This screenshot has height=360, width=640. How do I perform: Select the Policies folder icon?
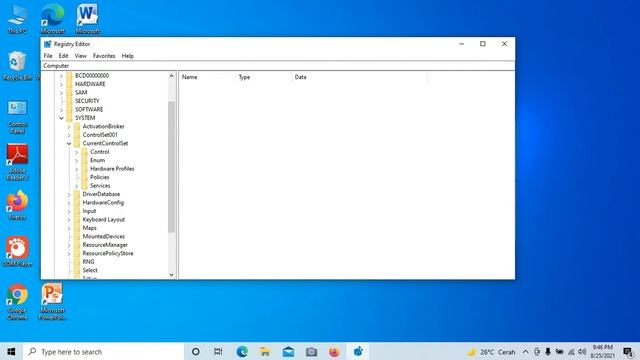[x=84, y=177]
